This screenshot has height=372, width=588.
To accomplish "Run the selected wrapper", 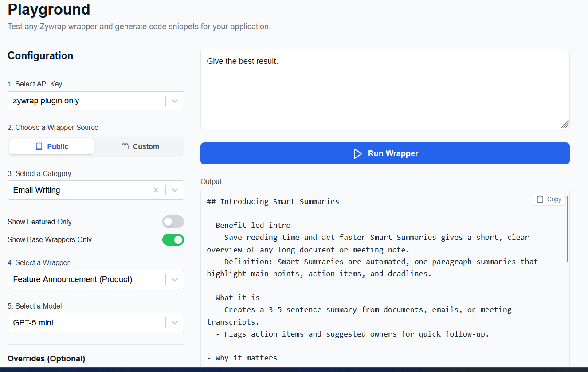I will tap(385, 153).
